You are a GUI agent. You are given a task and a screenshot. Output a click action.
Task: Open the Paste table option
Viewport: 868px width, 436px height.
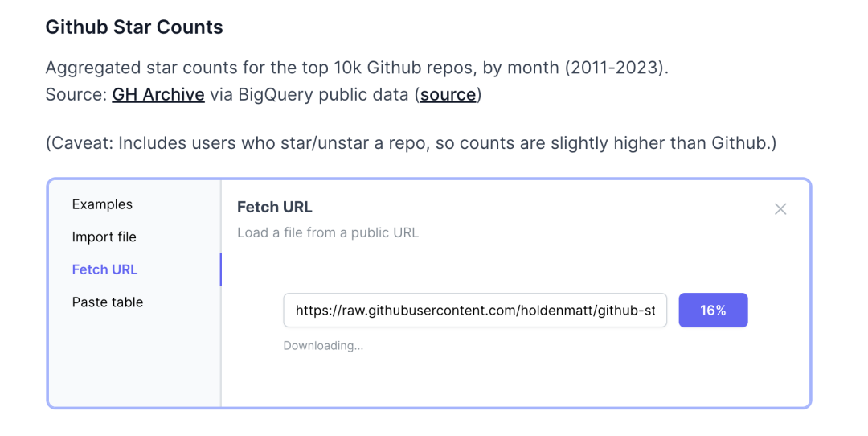click(108, 302)
